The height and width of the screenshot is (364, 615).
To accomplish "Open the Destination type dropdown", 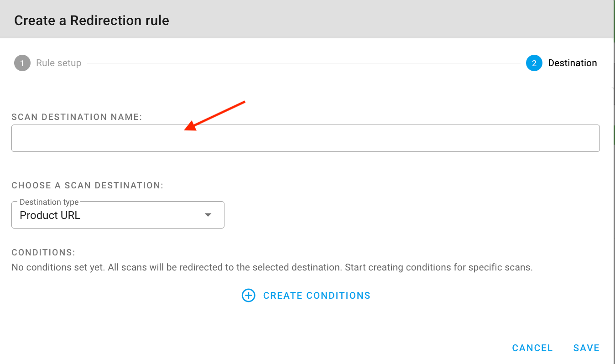I will tap(118, 215).
